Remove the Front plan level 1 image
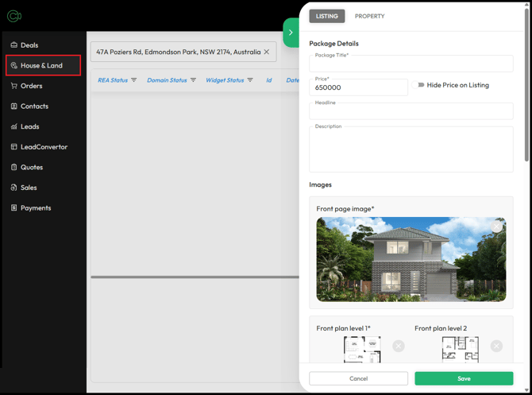 pyautogui.click(x=399, y=346)
